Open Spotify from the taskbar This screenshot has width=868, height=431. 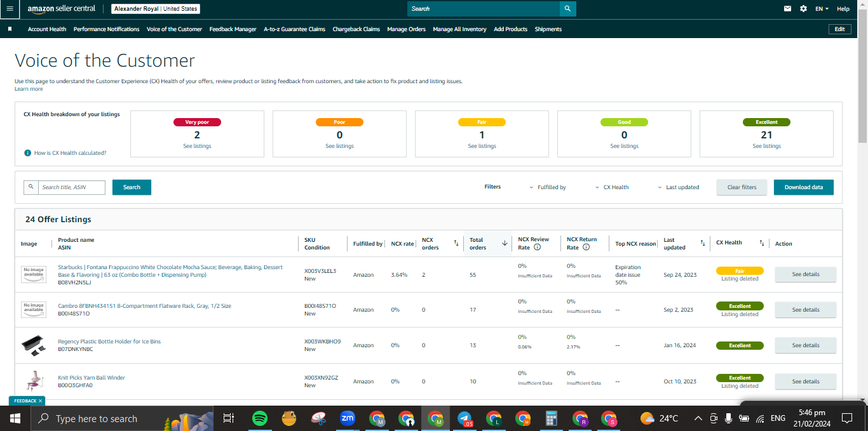(260, 418)
